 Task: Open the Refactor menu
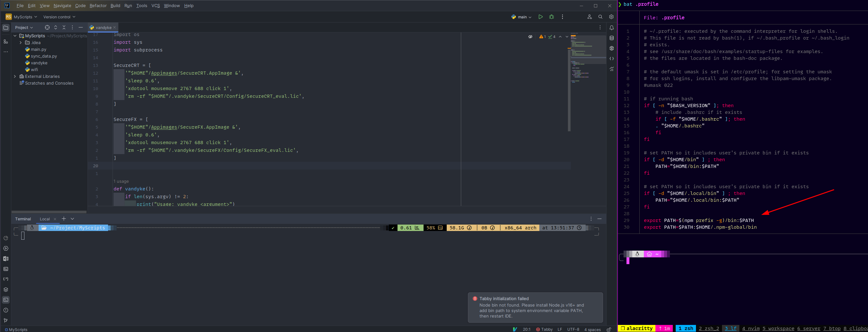98,5
